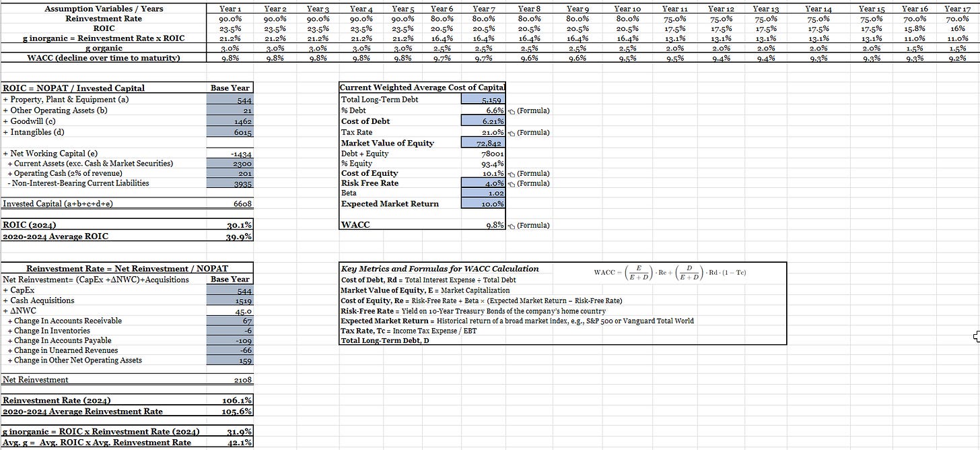Select the 'Year 6' column header

point(442,9)
